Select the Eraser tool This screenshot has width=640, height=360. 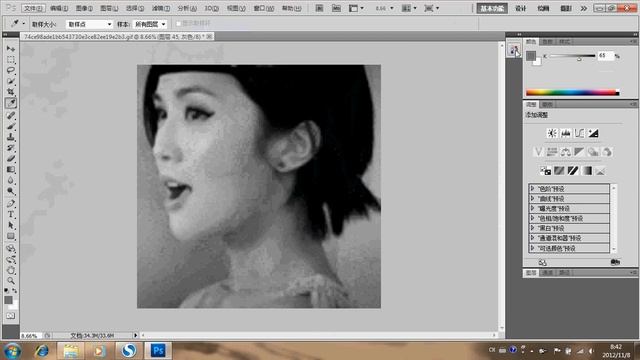click(11, 158)
